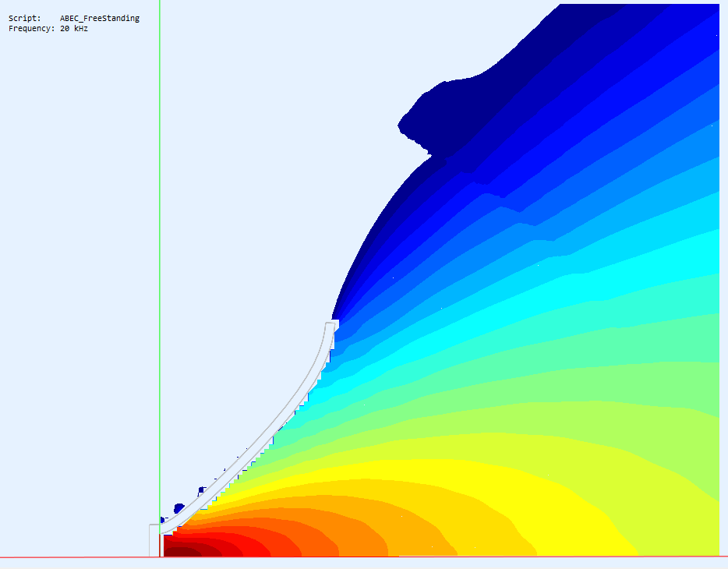728x569 pixels.
Task: Click the dark red peak pressure region
Action: pyautogui.click(x=183, y=552)
